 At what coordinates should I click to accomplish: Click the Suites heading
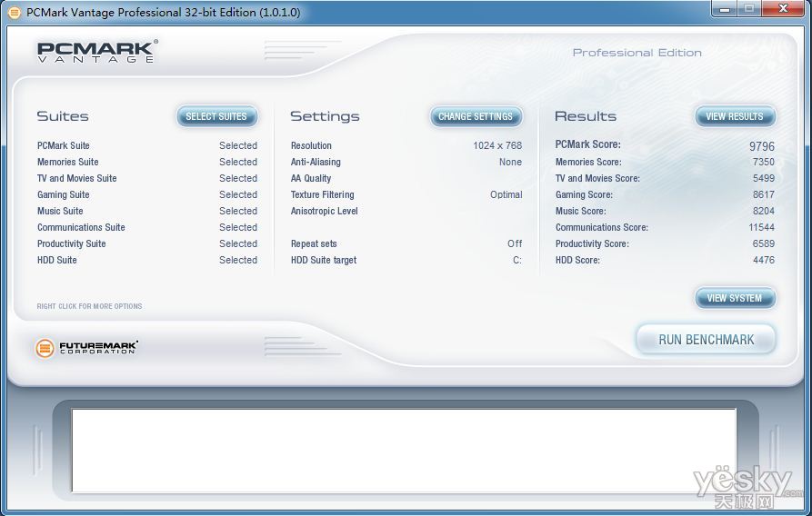[x=63, y=116]
